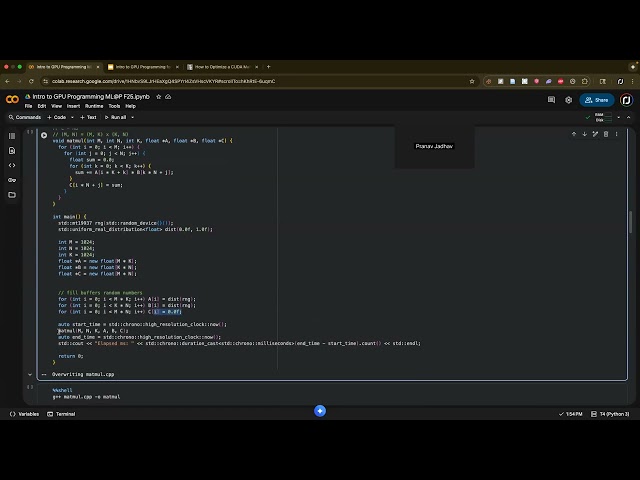
Task: Open the Terminal panel
Action: tap(61, 414)
